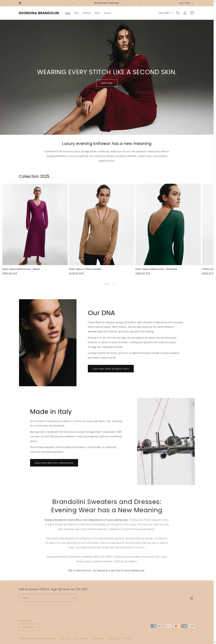Click the SHOP NOW hero button
Image resolution: width=216 pixels, height=644 pixels.
click(107, 83)
